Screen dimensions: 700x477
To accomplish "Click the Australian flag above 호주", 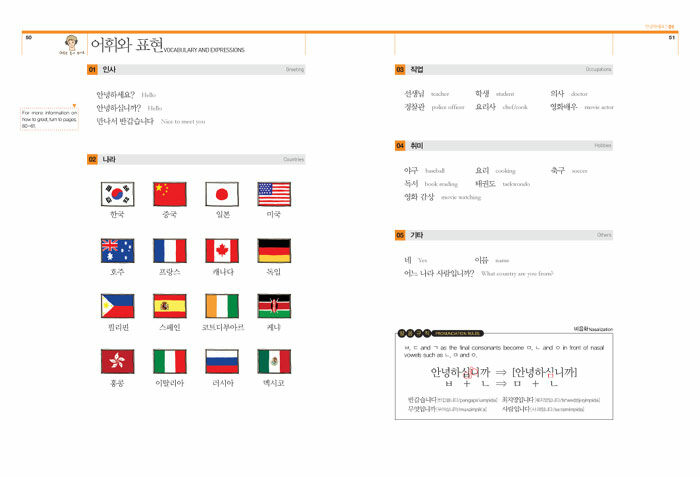I will 117,251.
